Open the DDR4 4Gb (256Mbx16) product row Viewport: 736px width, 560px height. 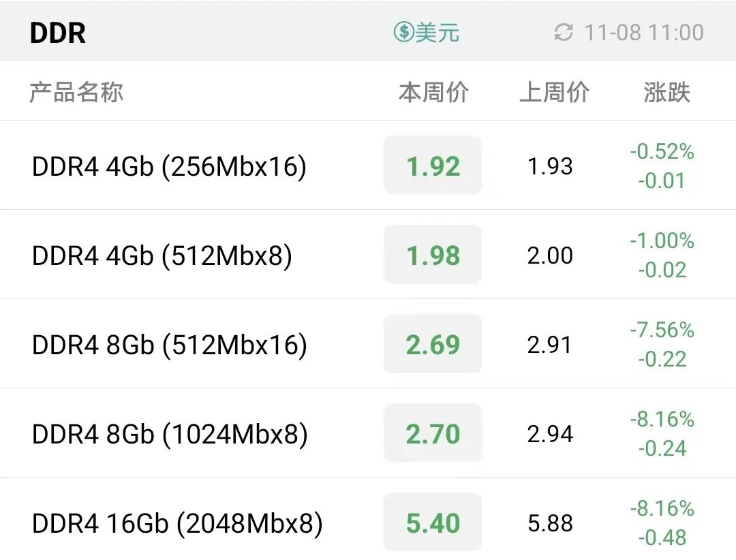tap(368, 166)
